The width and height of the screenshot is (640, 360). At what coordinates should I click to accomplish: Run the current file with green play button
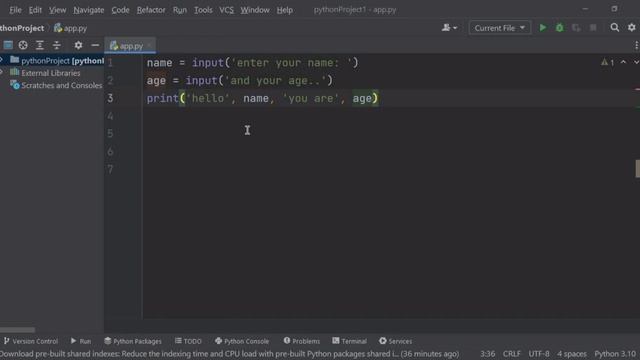(x=542, y=28)
